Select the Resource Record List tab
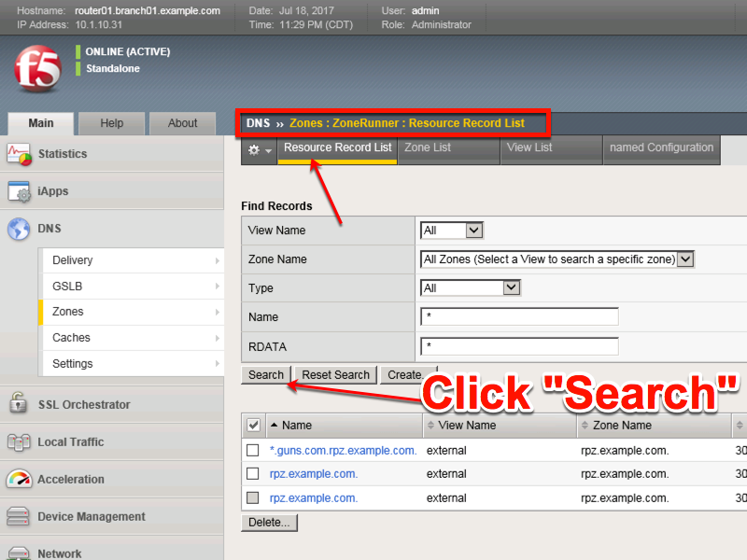This screenshot has height=560, width=747. pyautogui.click(x=337, y=148)
